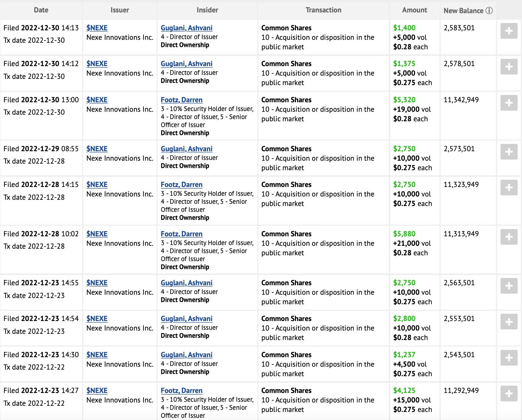Image resolution: width=522 pixels, height=420 pixels.
Task: Open $NEXE link in the 14:12 Dec 30 row
Action: click(x=97, y=64)
